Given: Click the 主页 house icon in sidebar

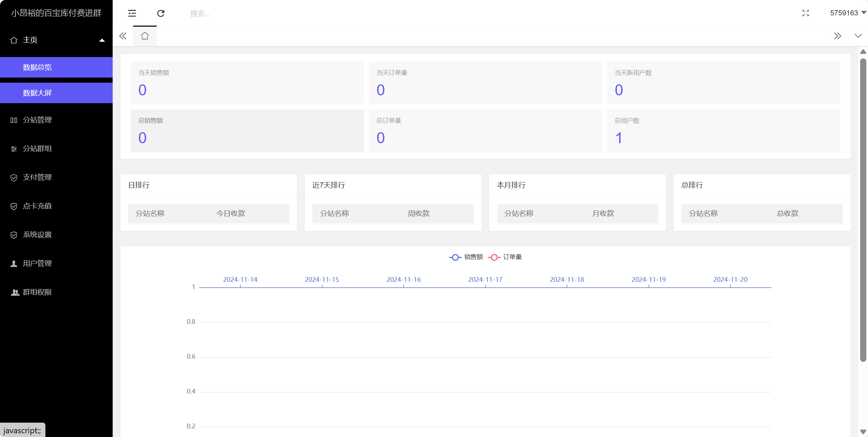Looking at the screenshot, I should pyautogui.click(x=14, y=40).
